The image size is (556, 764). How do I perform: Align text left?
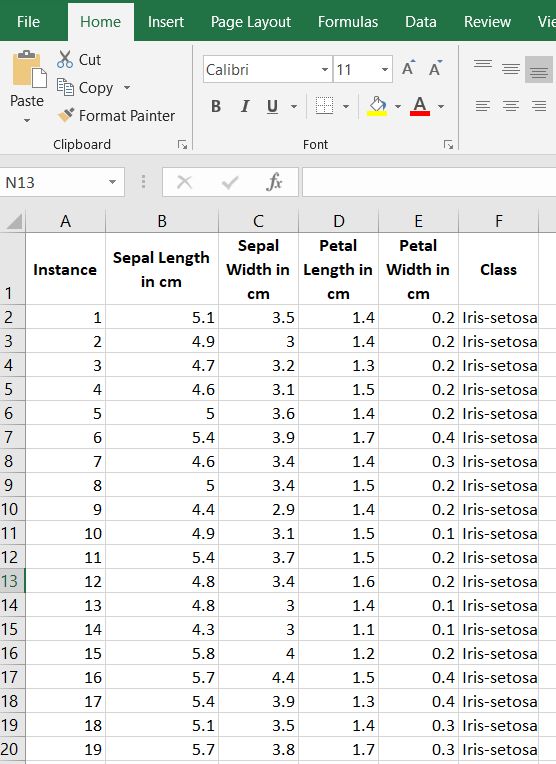[x=483, y=106]
